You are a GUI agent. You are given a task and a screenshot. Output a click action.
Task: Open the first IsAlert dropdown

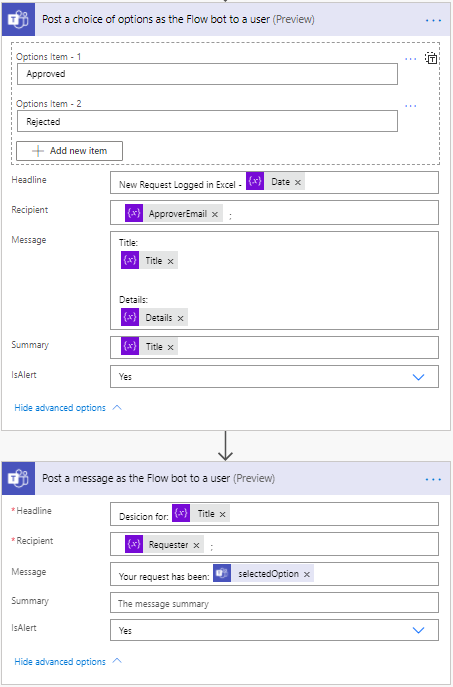[274, 377]
